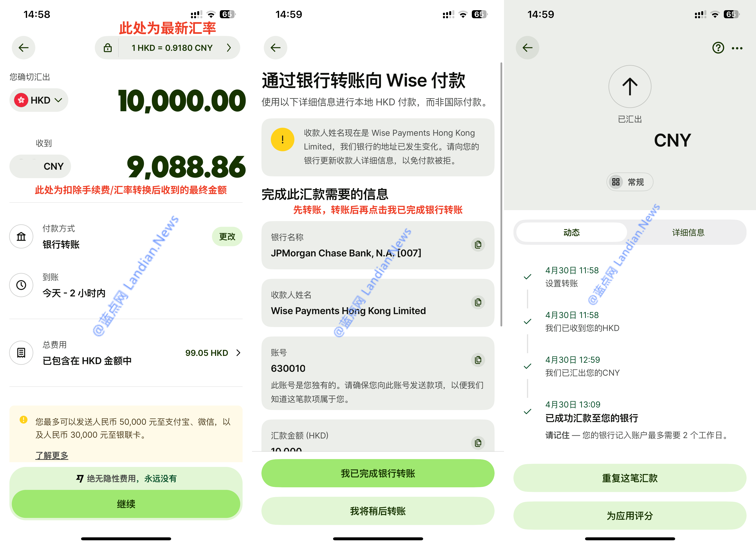The height and width of the screenshot is (545, 756).
Task: Tap the 继续 button
Action: (x=126, y=504)
